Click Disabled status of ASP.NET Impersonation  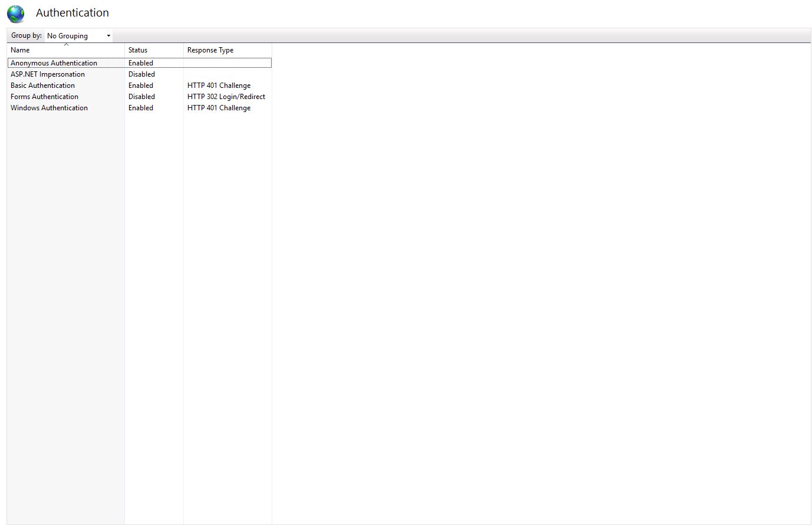(142, 74)
